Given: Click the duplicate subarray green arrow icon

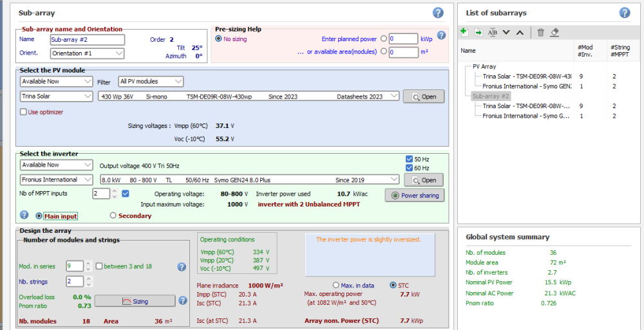Looking at the screenshot, I should [478, 32].
